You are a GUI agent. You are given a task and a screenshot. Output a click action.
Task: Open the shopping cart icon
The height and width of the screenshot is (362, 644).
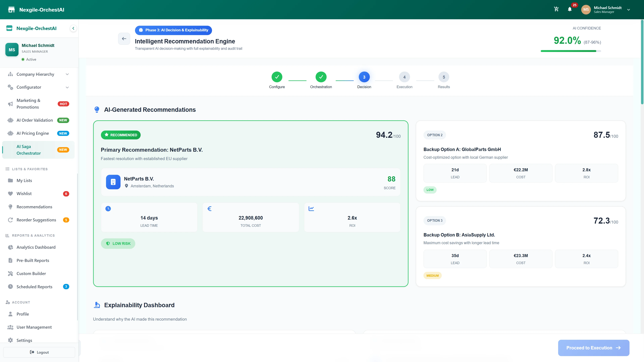coord(556,9)
